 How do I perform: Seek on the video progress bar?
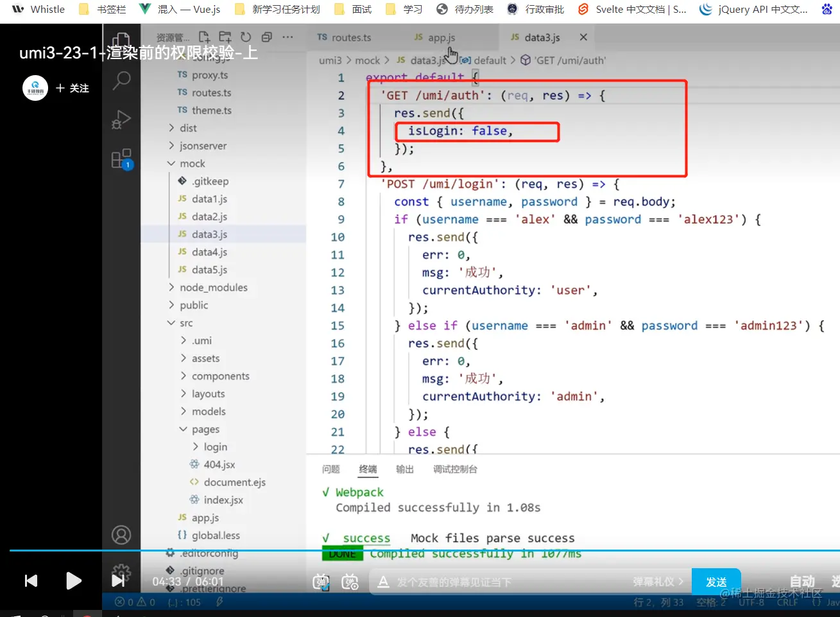(x=425, y=550)
